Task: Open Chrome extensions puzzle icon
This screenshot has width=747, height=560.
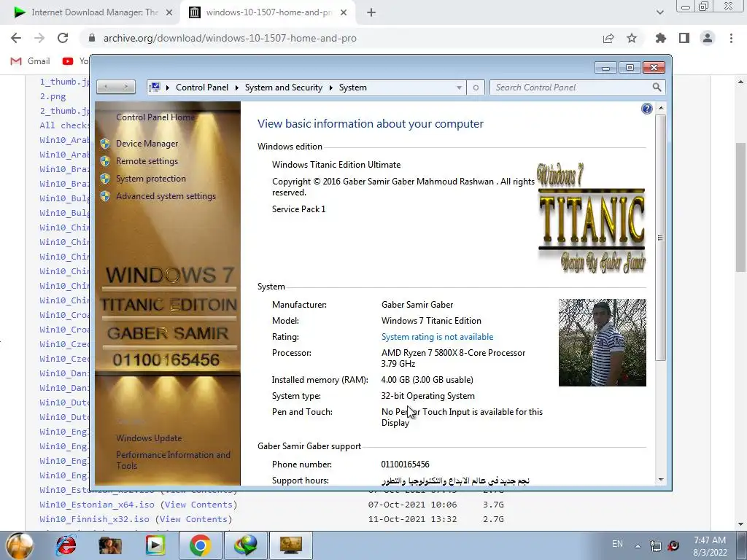Action: (x=661, y=39)
